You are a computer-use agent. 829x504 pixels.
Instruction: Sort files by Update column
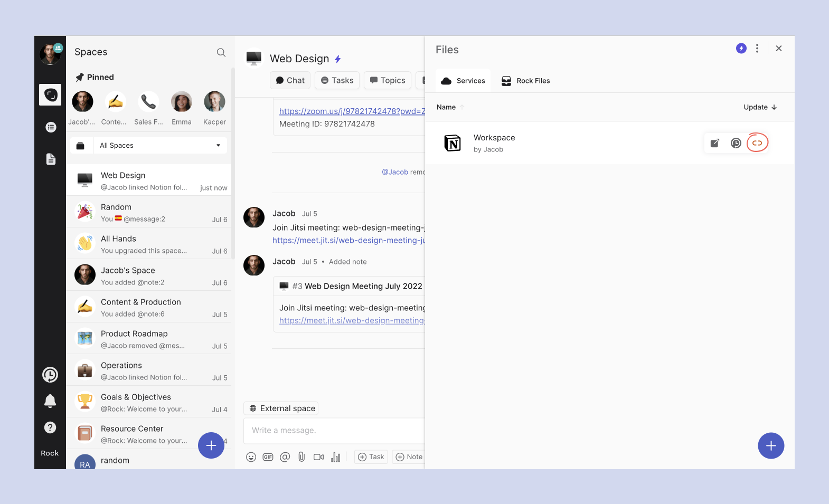[x=760, y=107]
